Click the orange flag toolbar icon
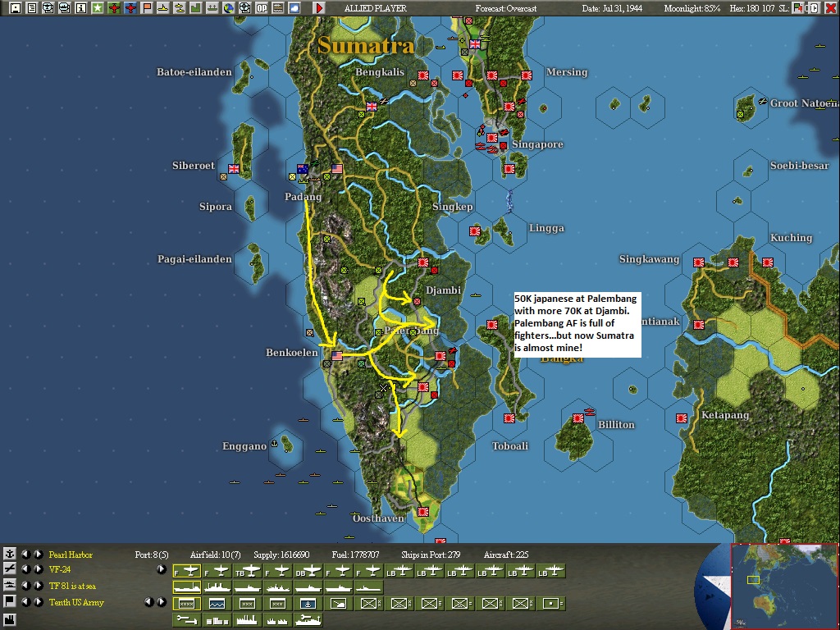Viewport: 840px width, 630px height. tap(146, 8)
